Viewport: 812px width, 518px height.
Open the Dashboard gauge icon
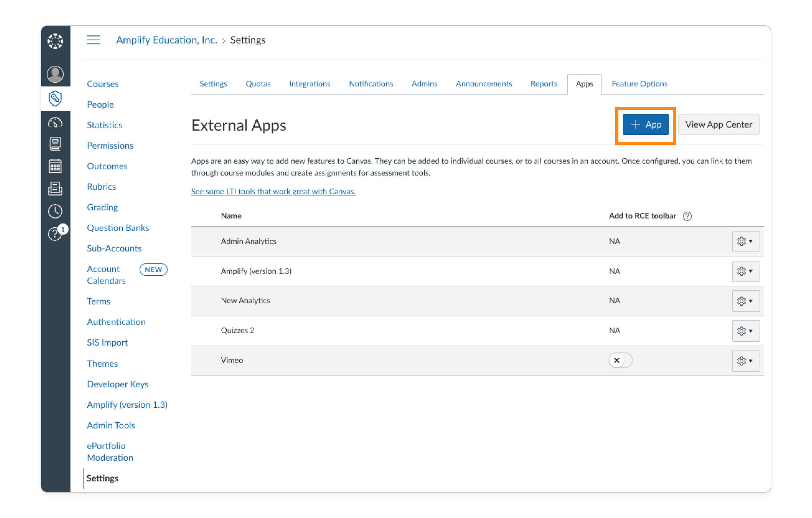point(56,122)
